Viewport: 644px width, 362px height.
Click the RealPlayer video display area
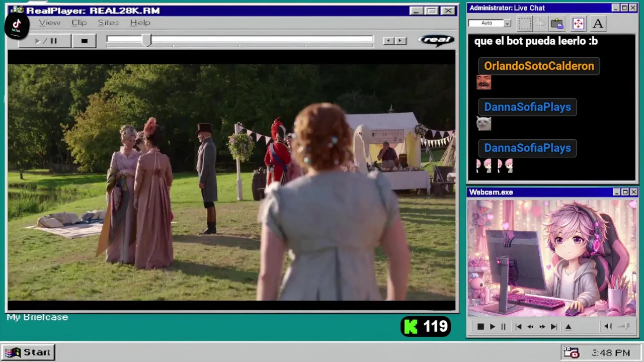pyautogui.click(x=231, y=181)
